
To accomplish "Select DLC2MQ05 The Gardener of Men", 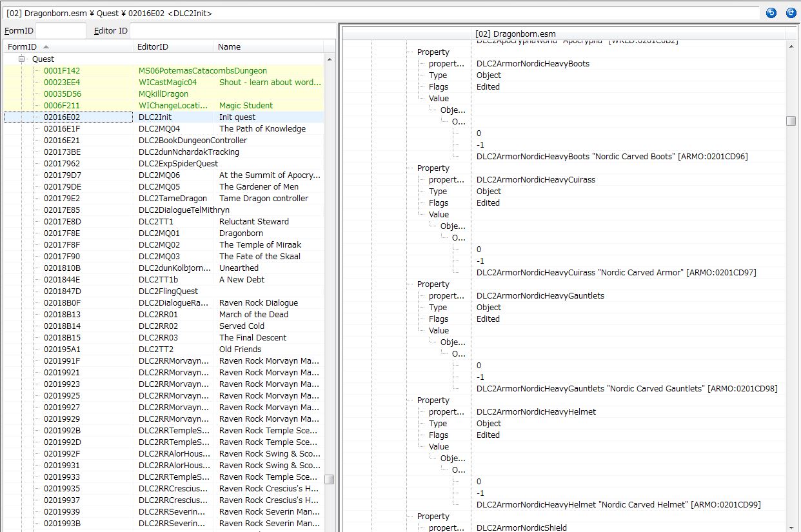I will [x=164, y=186].
